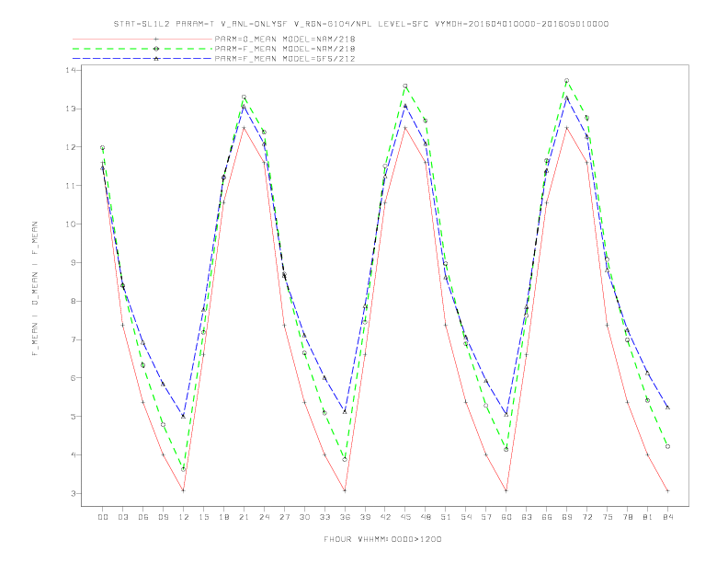
Task: Click x-axis forecast hour label 15
Action: point(203,517)
